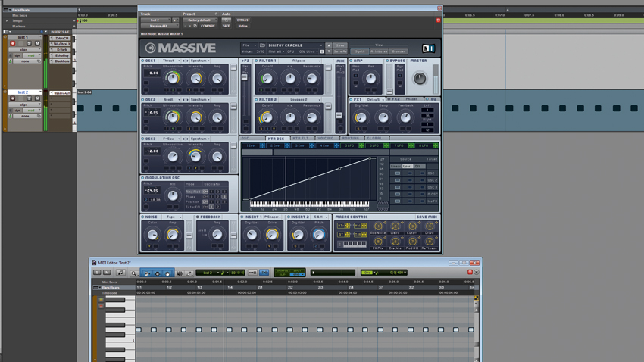Adjust the Filter 1 Cutoff knob
The image size is (644, 362).
[267, 78]
